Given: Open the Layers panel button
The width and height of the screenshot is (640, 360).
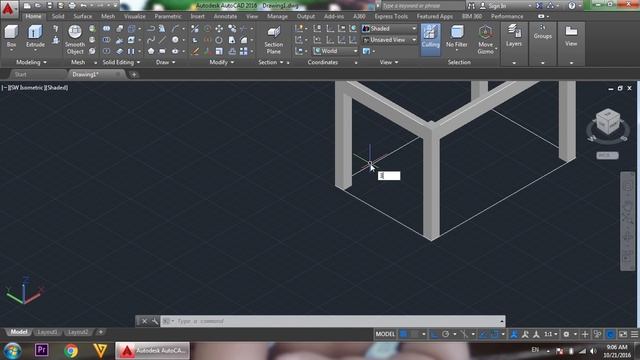Looking at the screenshot, I should click(514, 35).
